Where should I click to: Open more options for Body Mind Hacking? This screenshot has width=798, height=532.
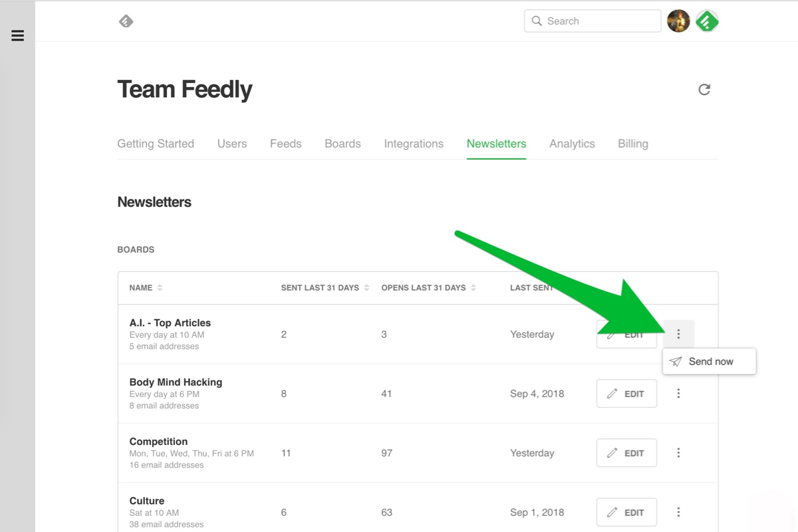point(678,394)
